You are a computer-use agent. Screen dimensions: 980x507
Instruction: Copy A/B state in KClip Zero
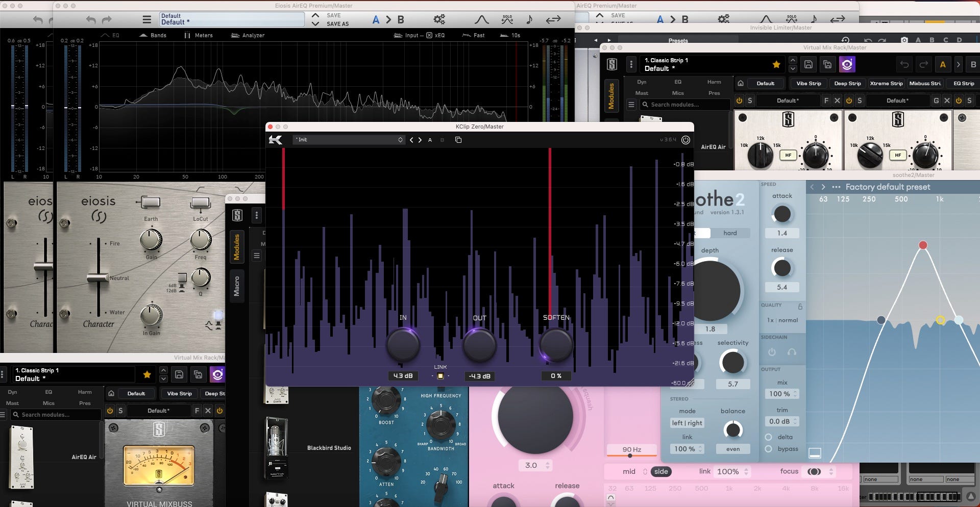click(x=458, y=140)
